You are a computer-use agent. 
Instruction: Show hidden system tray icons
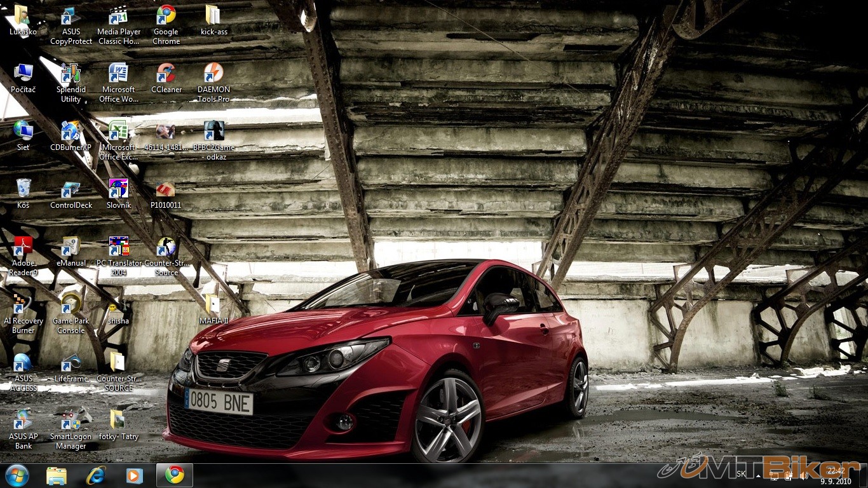click(x=757, y=475)
